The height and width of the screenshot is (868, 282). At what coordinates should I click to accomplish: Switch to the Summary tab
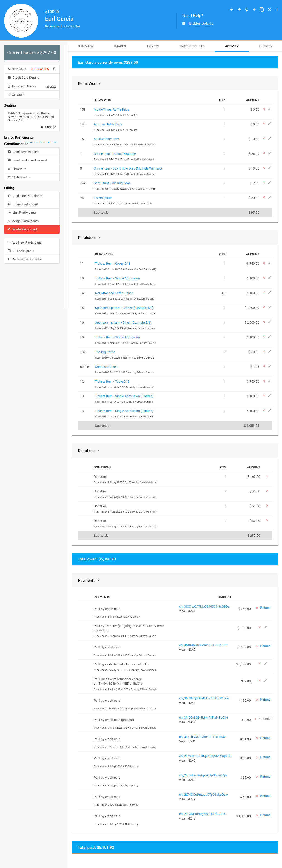[x=86, y=46]
